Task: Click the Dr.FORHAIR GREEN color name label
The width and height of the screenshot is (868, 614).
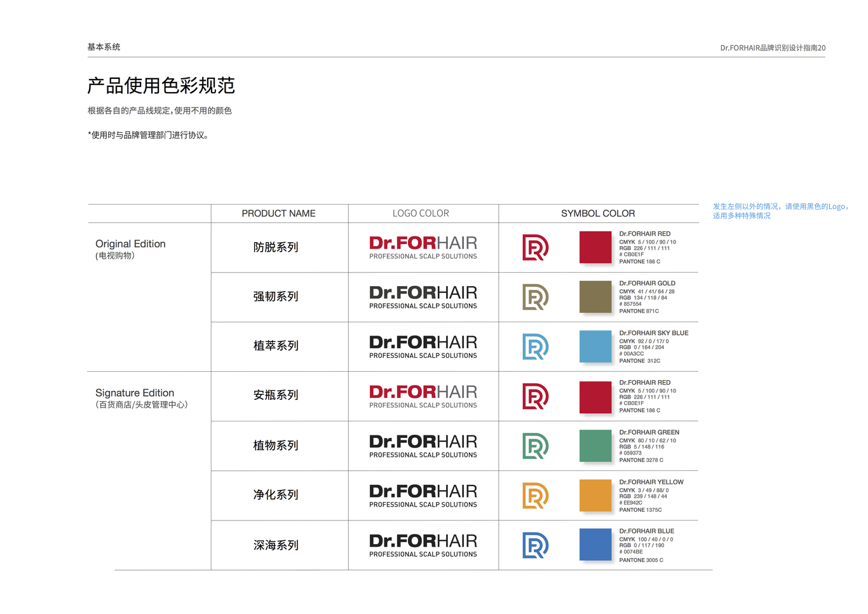Action: pyautogui.click(x=649, y=432)
